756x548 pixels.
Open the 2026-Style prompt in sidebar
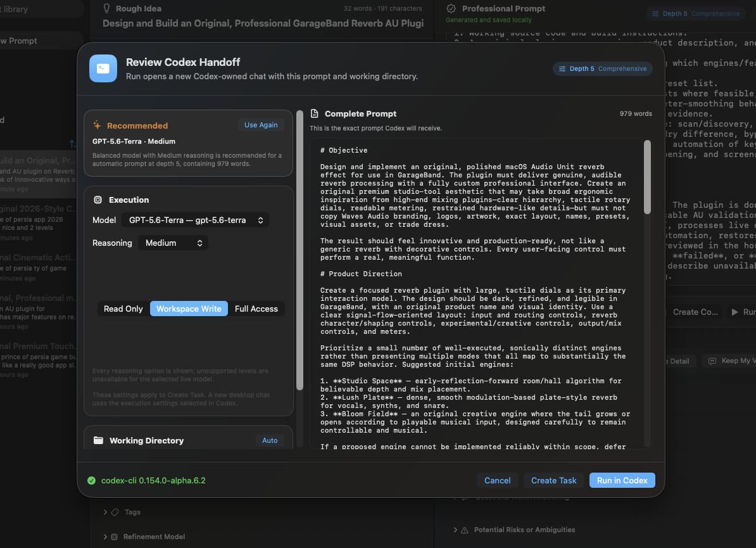tap(39, 222)
